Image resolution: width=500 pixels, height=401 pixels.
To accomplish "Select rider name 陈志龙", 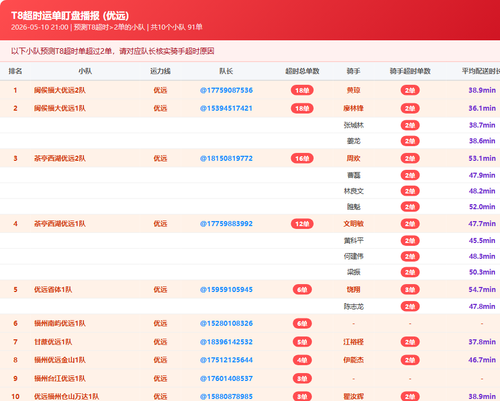I will pyautogui.click(x=354, y=306).
